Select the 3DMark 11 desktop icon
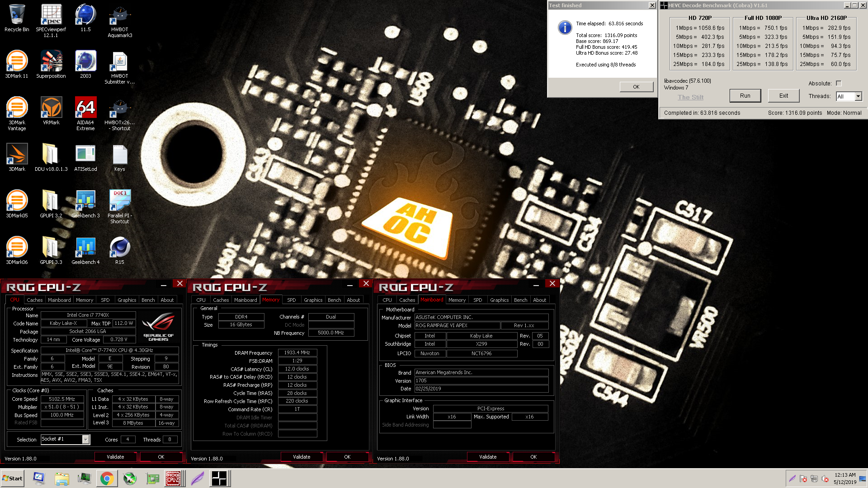The width and height of the screenshot is (868, 488). point(17,65)
